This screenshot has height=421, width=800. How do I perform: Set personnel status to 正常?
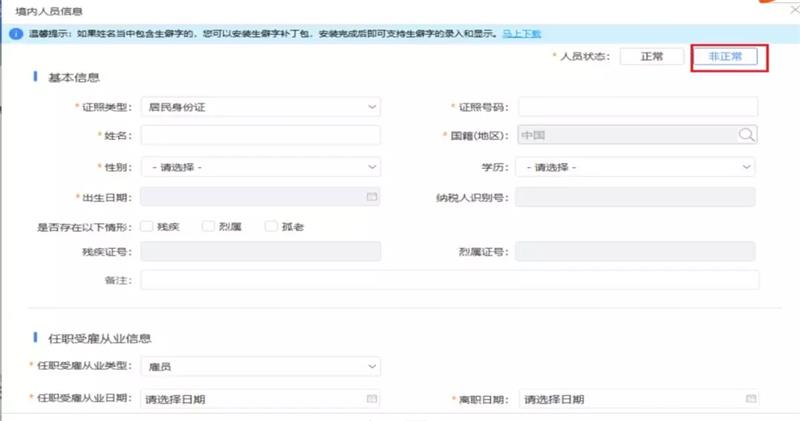652,56
